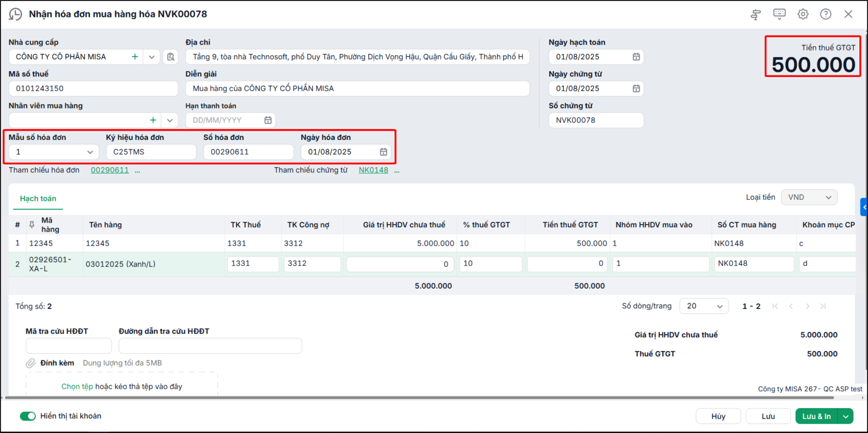
Task: Add a new purchasing employee with plus icon
Action: point(153,120)
